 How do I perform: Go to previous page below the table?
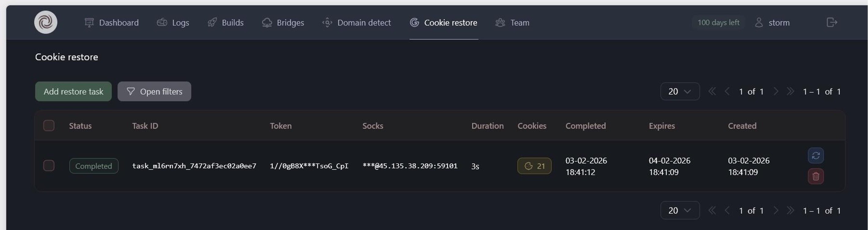point(727,210)
